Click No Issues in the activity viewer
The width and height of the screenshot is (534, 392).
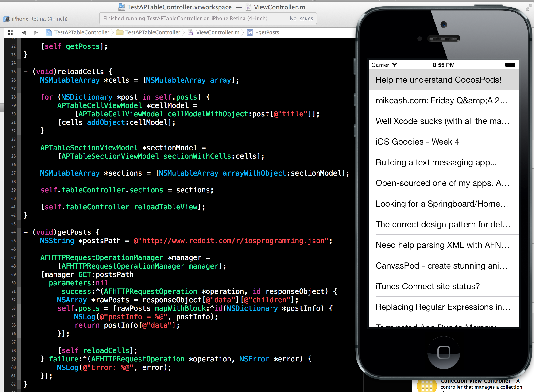[301, 19]
